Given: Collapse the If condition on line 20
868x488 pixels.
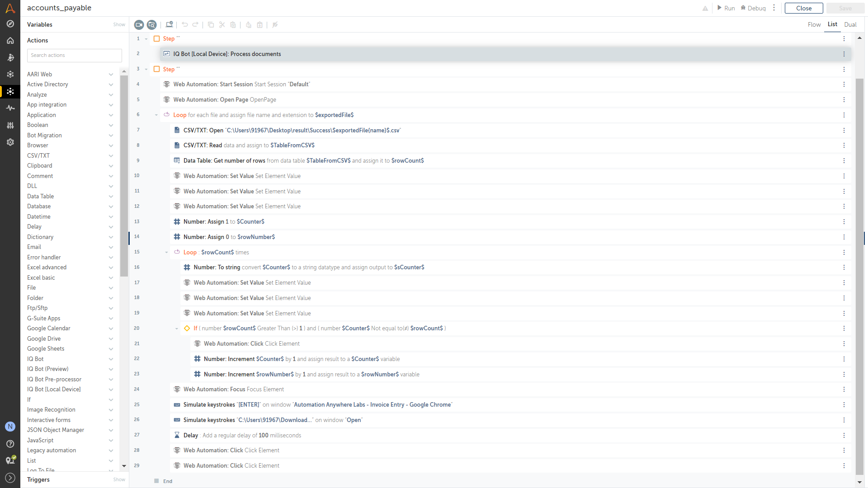Looking at the screenshot, I should click(x=177, y=328).
